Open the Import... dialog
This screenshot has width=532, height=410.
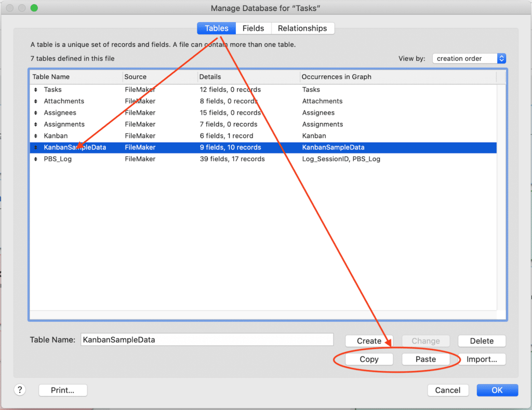click(x=482, y=359)
